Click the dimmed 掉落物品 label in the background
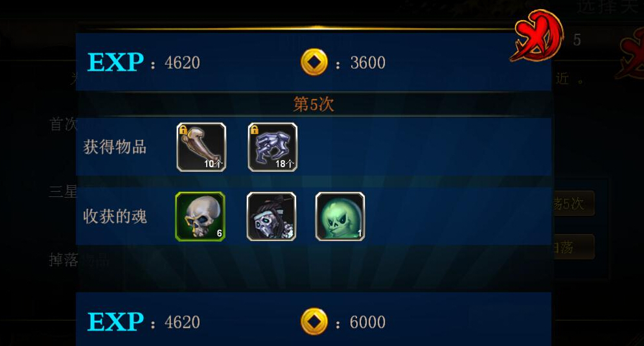The height and width of the screenshot is (346, 644). [x=79, y=260]
